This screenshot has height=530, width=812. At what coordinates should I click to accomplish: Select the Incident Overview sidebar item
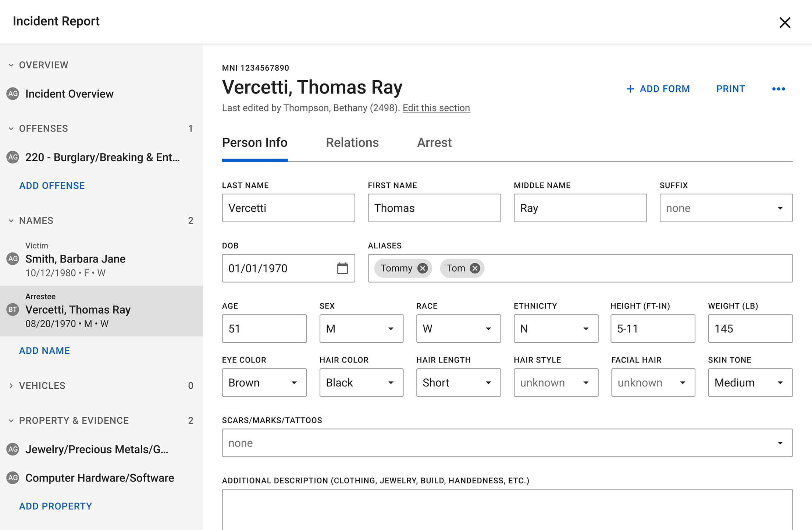click(x=101, y=94)
